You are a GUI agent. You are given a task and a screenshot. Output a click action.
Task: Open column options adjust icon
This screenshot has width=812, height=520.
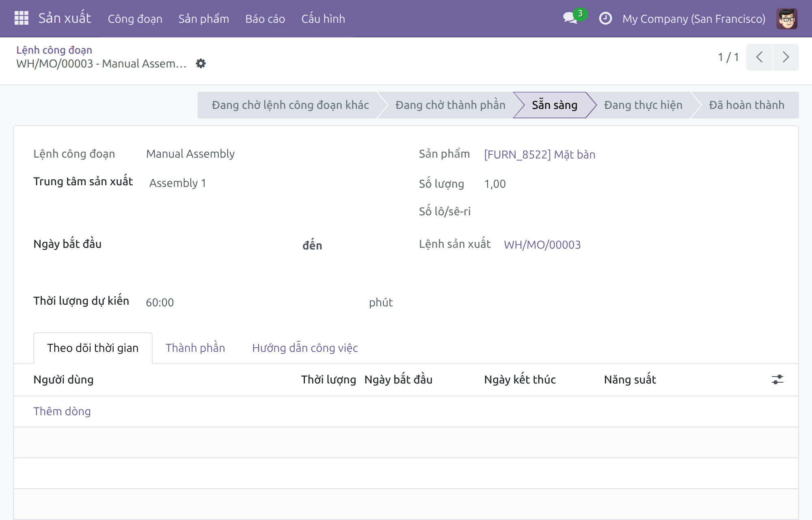tap(777, 379)
